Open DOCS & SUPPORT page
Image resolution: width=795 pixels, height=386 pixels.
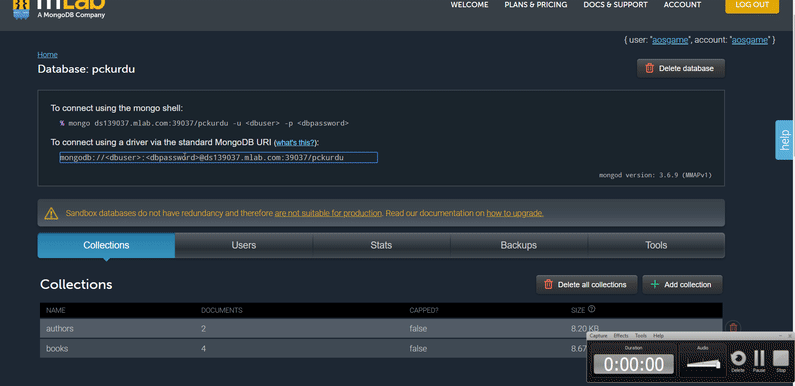[616, 5]
